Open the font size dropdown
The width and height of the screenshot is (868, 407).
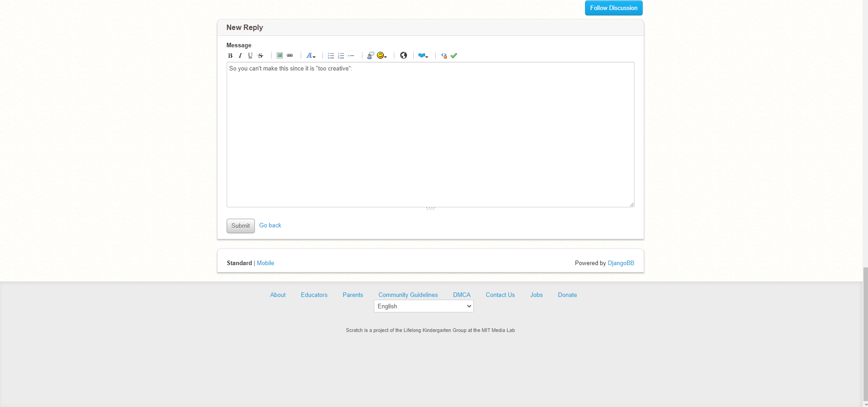(x=311, y=55)
